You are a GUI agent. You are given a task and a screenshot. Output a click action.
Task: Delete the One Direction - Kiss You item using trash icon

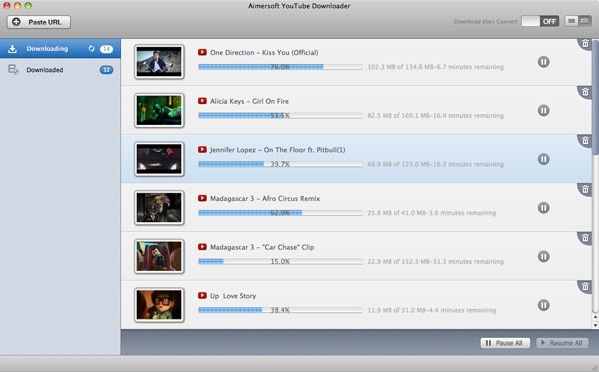[x=585, y=44]
